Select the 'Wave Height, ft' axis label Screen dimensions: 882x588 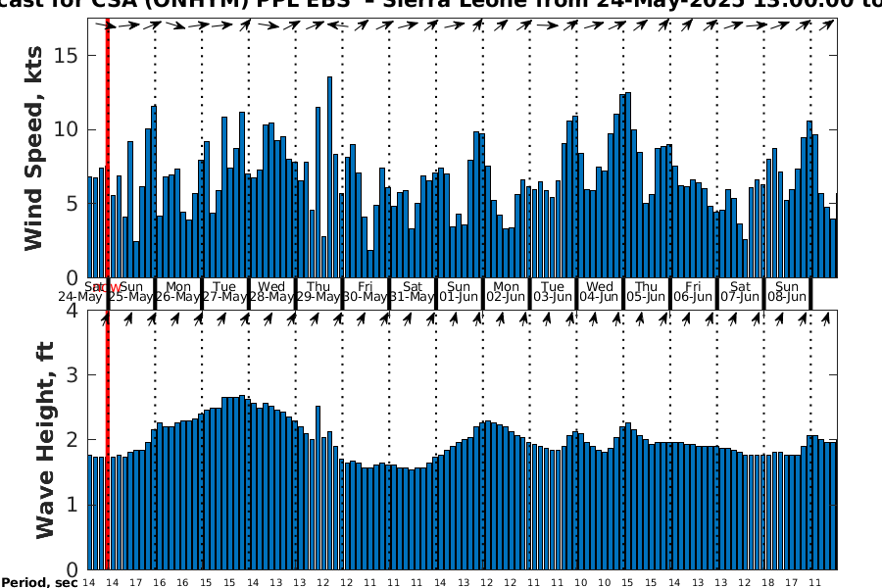pyautogui.click(x=44, y=440)
